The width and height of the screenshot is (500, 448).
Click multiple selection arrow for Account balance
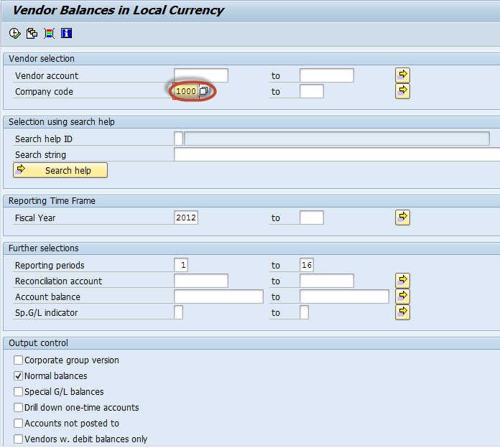(402, 296)
